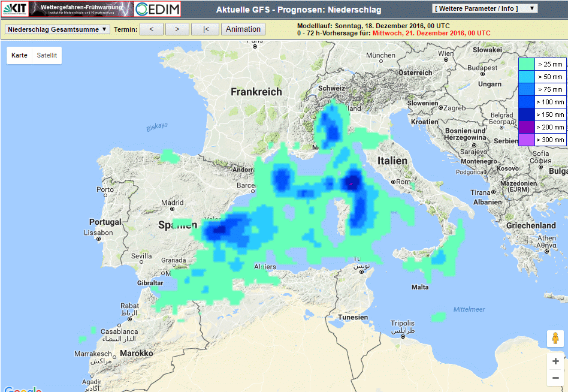Click the CEDIM logo
The image size is (568, 392).
[x=158, y=9]
